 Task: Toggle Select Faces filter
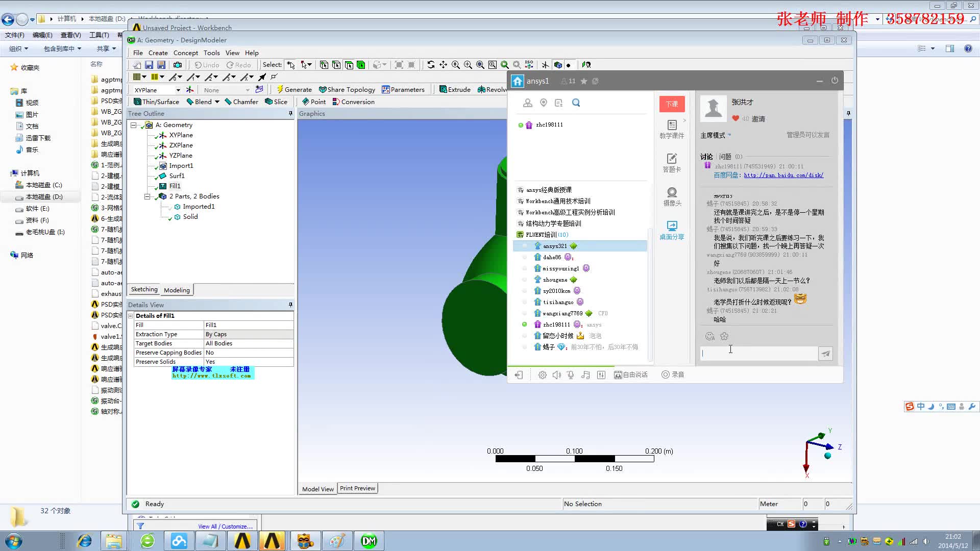(x=349, y=65)
